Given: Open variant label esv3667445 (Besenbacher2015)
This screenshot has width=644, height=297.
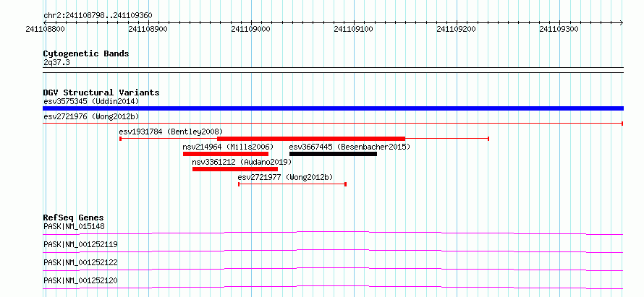Looking at the screenshot, I should tap(349, 147).
